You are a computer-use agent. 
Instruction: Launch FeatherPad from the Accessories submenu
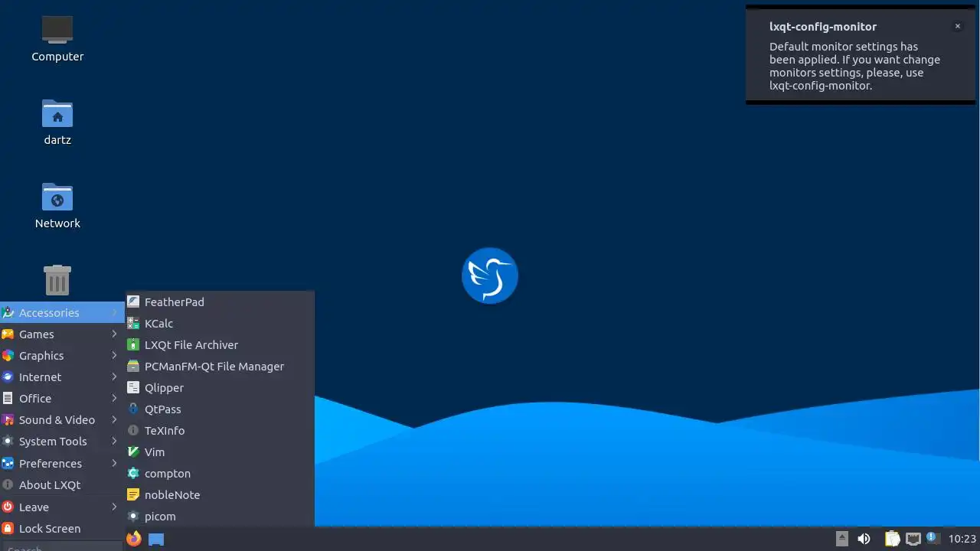click(220, 302)
